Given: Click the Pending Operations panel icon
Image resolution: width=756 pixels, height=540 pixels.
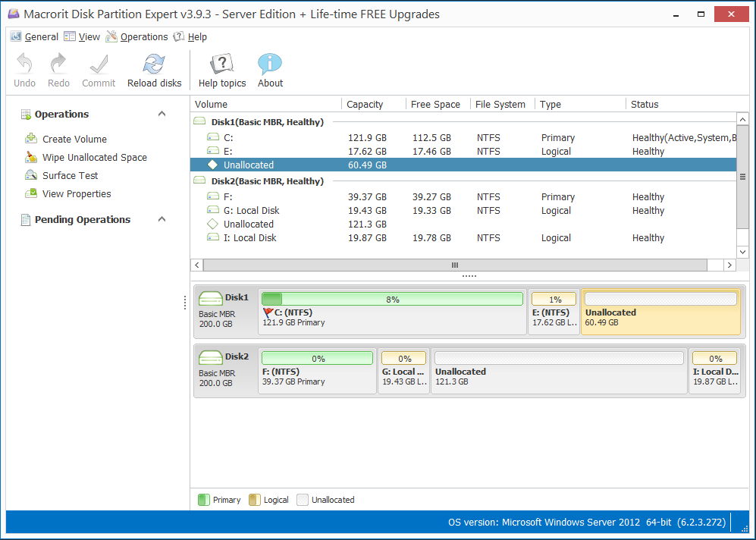Looking at the screenshot, I should 26,220.
